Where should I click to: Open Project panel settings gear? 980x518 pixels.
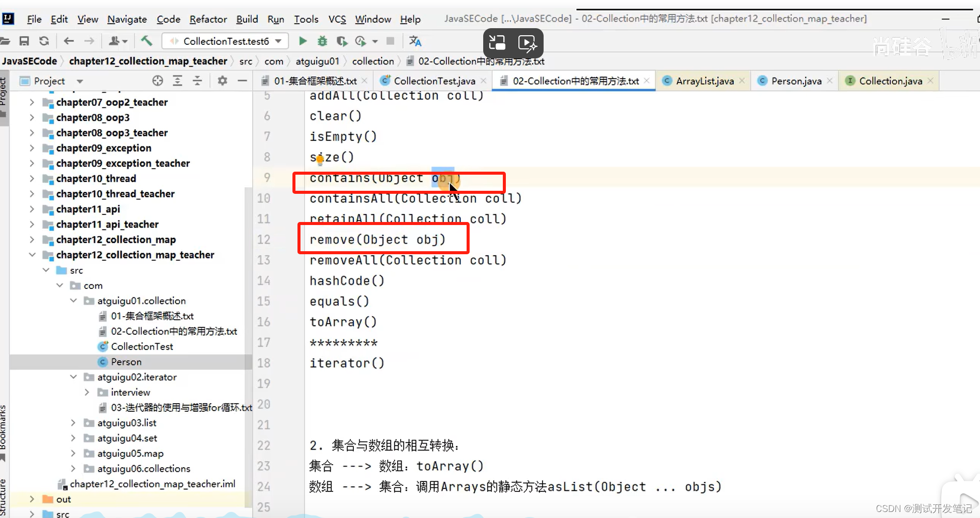click(x=222, y=81)
